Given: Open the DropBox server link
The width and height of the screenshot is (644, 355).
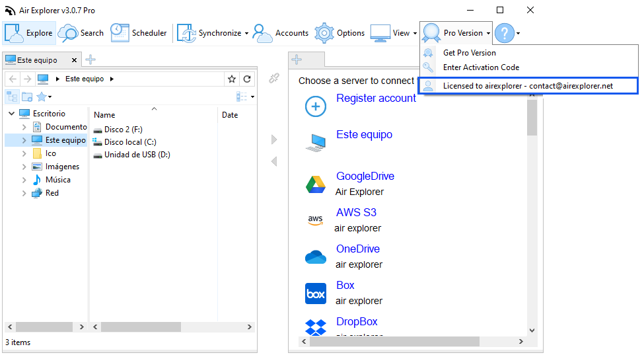Looking at the screenshot, I should [357, 321].
